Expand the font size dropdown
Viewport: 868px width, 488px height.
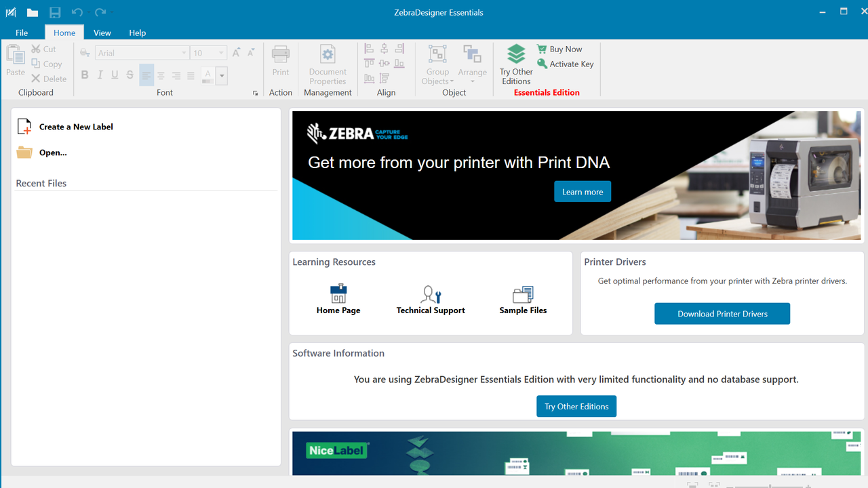click(x=222, y=53)
